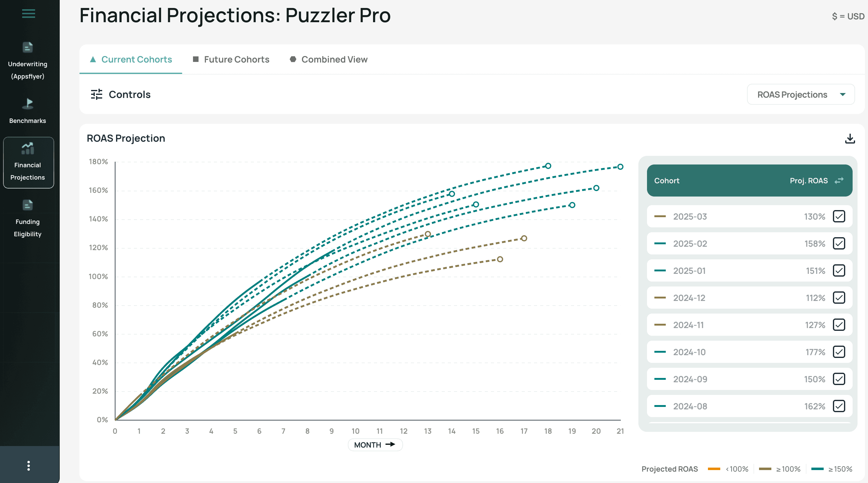The height and width of the screenshot is (483, 868).
Task: Open the hamburger navigation menu
Action: [28, 14]
